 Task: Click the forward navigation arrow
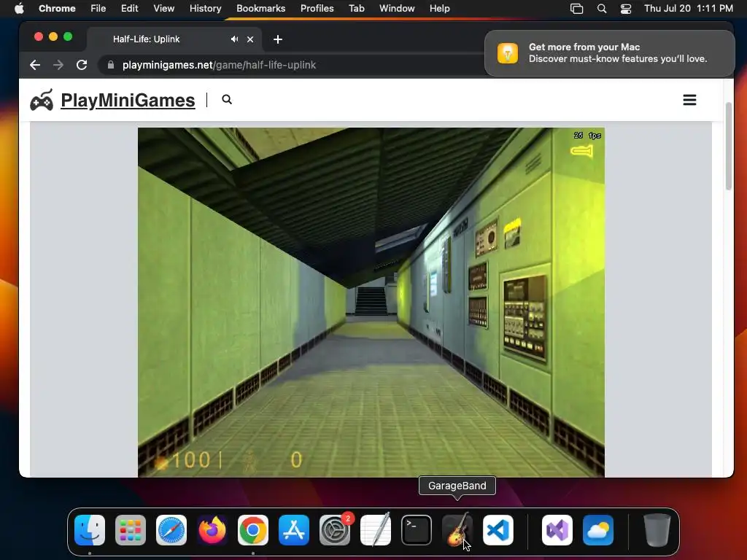click(x=58, y=65)
